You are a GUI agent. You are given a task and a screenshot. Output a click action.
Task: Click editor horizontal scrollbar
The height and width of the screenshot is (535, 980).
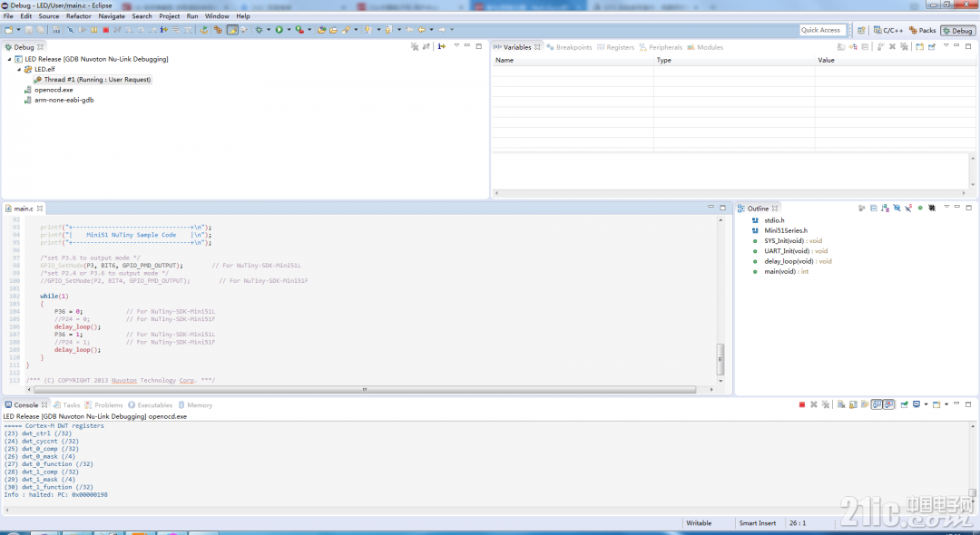click(x=365, y=389)
